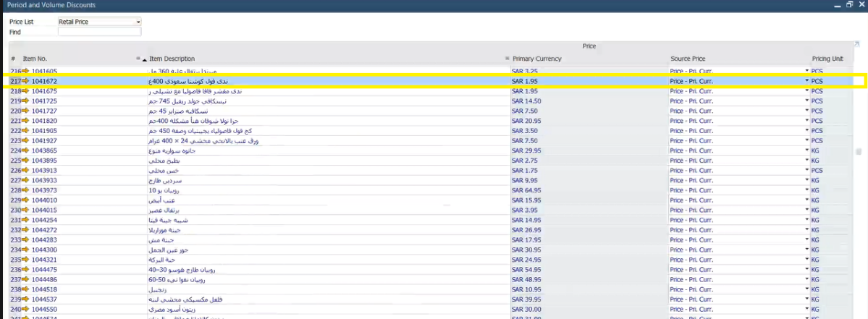The height and width of the screenshot is (319, 868).
Task: Select the SAR 64.95 price cell
Action: click(589, 191)
